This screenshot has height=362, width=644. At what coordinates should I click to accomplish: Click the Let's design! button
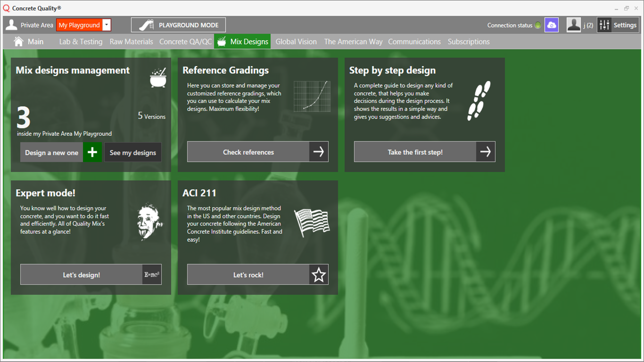click(x=91, y=274)
